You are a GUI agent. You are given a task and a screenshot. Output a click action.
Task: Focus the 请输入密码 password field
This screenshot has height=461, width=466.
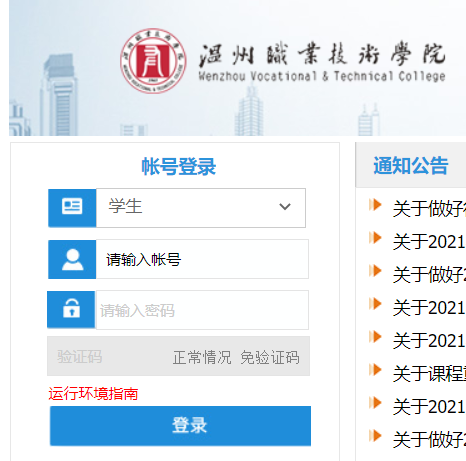[202, 310]
